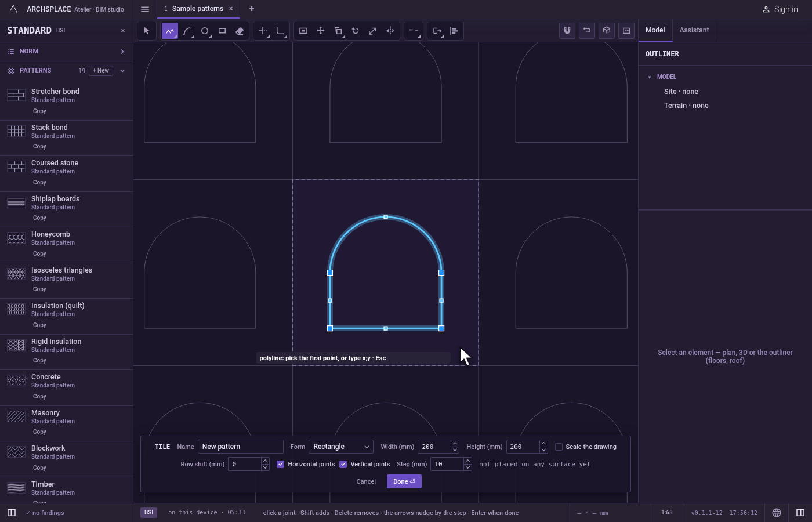Image resolution: width=812 pixels, height=522 pixels.
Task: Activate the polyline drawing tool
Action: coord(170,31)
